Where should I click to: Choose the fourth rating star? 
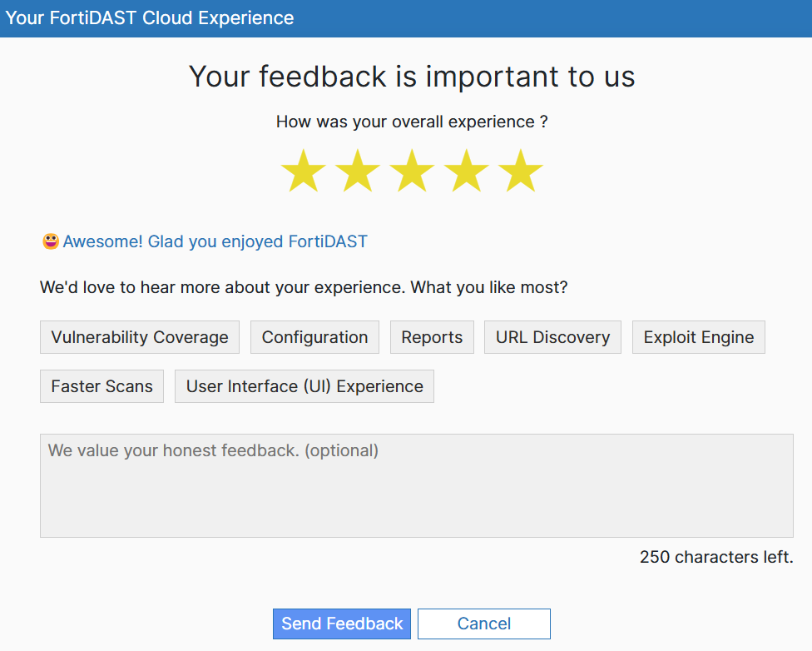point(466,172)
